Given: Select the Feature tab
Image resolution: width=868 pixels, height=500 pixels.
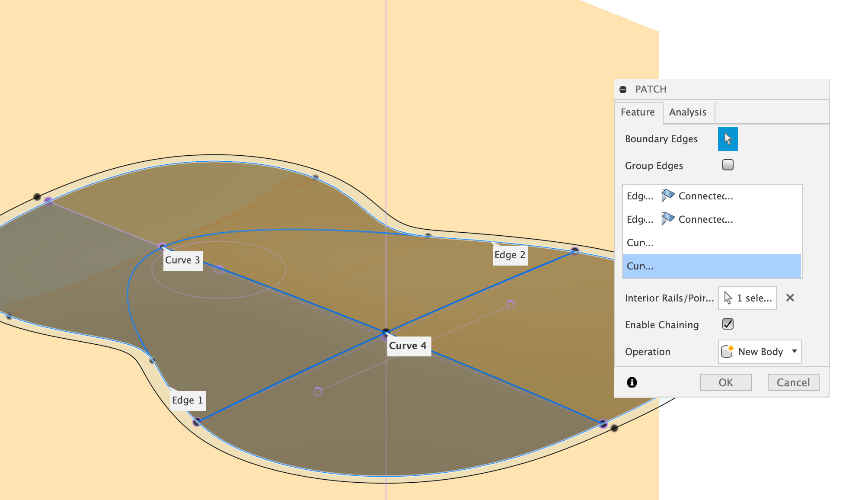Looking at the screenshot, I should tap(638, 112).
